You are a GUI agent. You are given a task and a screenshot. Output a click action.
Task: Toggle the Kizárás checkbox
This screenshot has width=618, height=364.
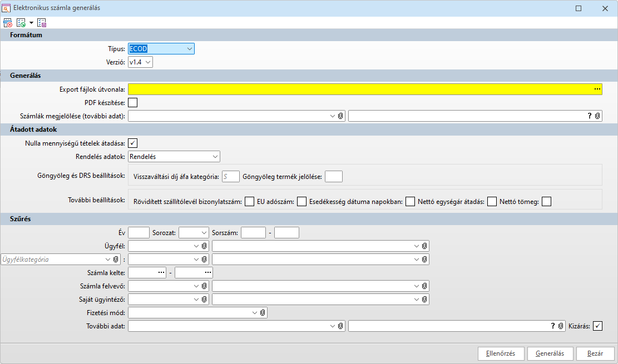tap(597, 326)
